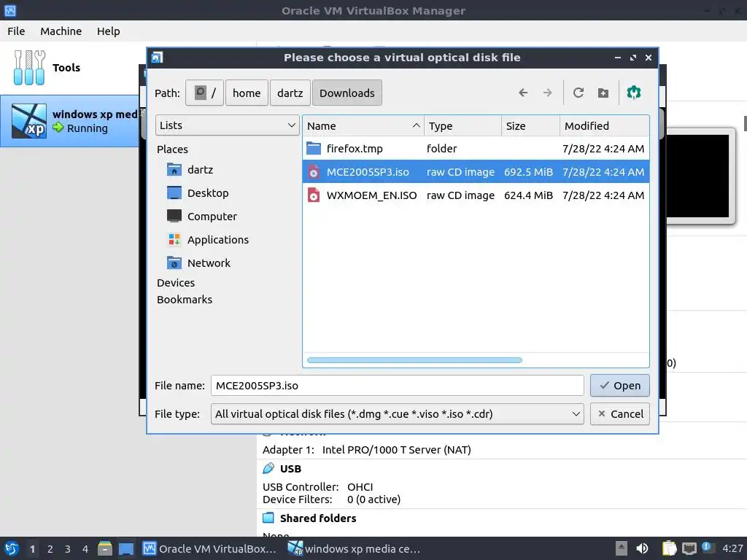Click the network monitor icon in system tray

[689, 548]
